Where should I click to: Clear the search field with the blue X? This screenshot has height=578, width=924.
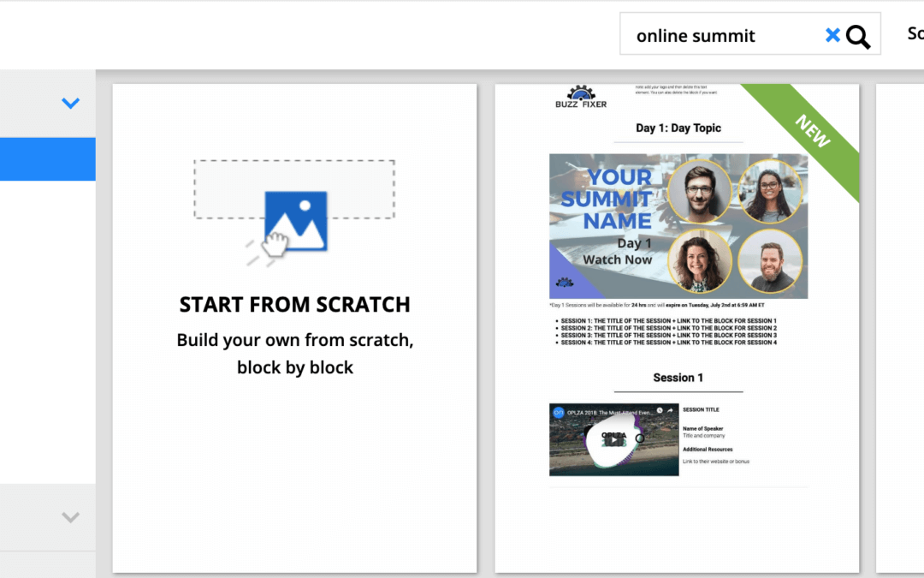pyautogui.click(x=832, y=35)
